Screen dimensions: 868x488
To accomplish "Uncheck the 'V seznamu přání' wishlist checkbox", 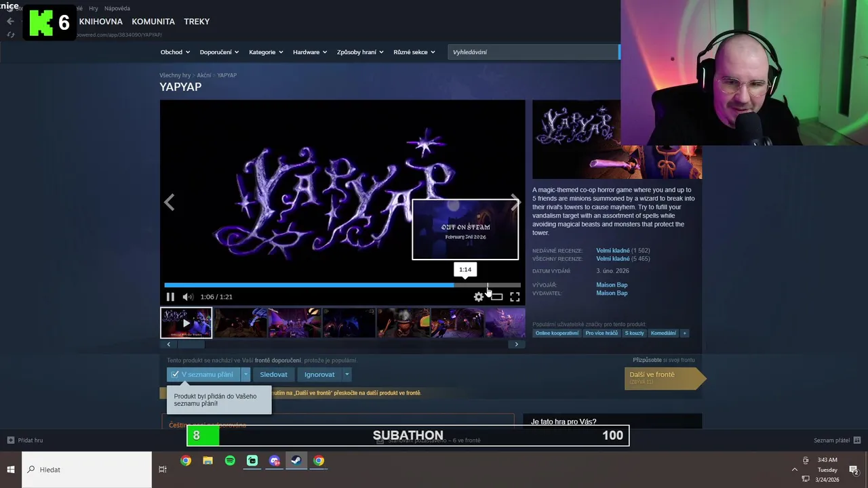I will pyautogui.click(x=175, y=374).
